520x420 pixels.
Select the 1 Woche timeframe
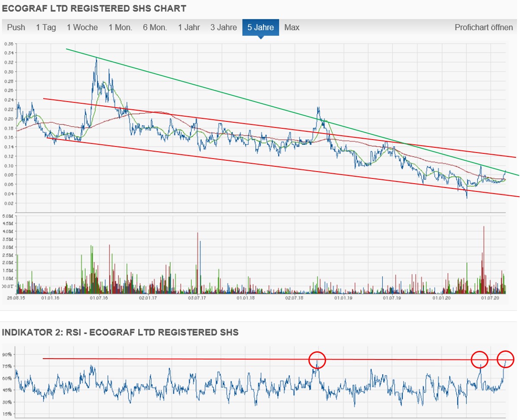click(82, 27)
